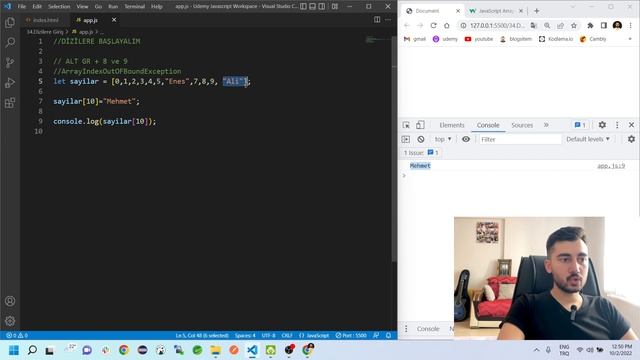
Task: Switch to the Sources DevTools tab
Action: 522,125
